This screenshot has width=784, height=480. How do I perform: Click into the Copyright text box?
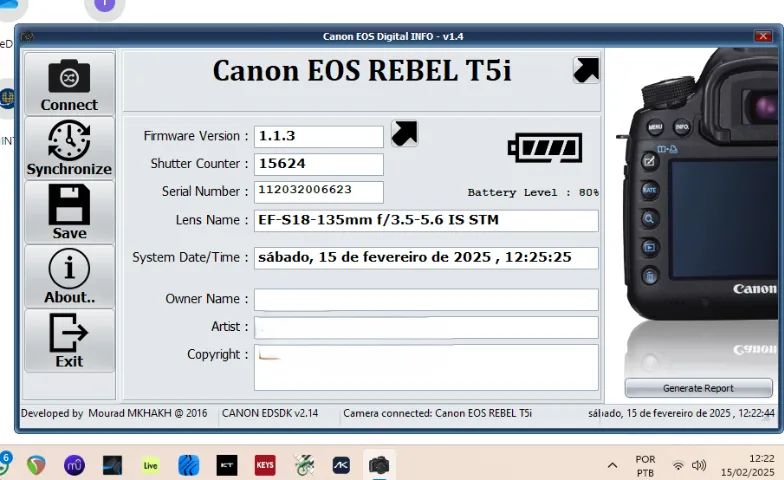(x=426, y=367)
